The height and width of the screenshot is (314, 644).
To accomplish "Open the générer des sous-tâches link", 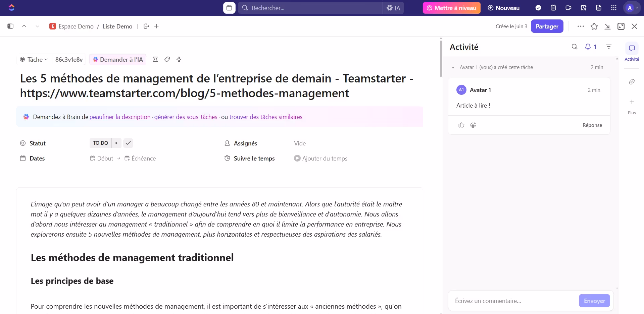I will [x=185, y=117].
